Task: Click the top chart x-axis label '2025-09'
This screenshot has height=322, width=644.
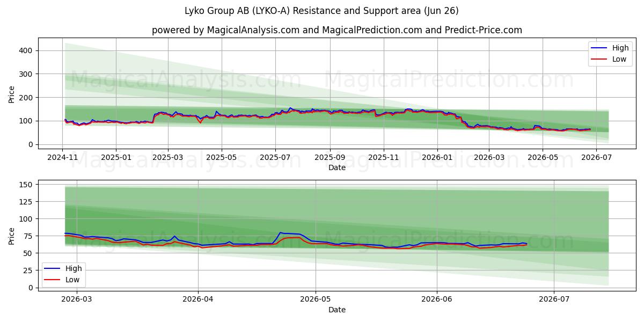Action: coord(330,157)
